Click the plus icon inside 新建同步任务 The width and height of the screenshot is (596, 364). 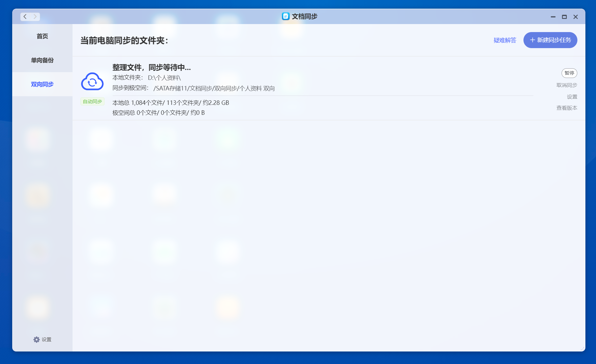tap(533, 40)
